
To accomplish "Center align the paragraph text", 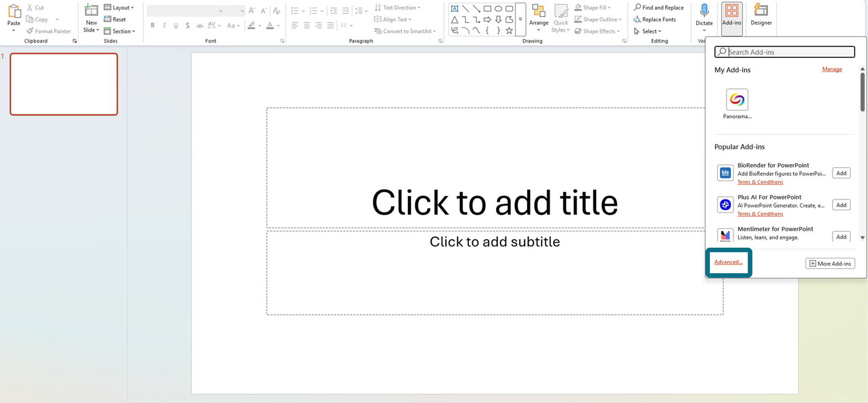I will tap(307, 26).
